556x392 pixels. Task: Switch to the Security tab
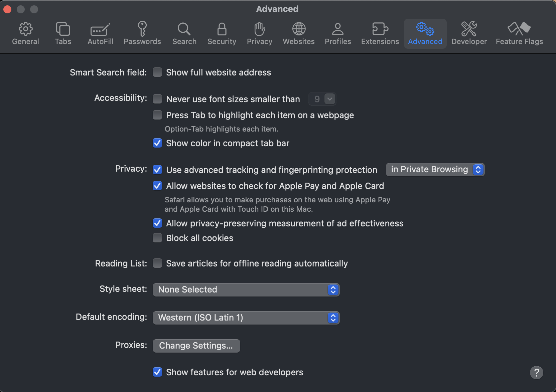(222, 33)
